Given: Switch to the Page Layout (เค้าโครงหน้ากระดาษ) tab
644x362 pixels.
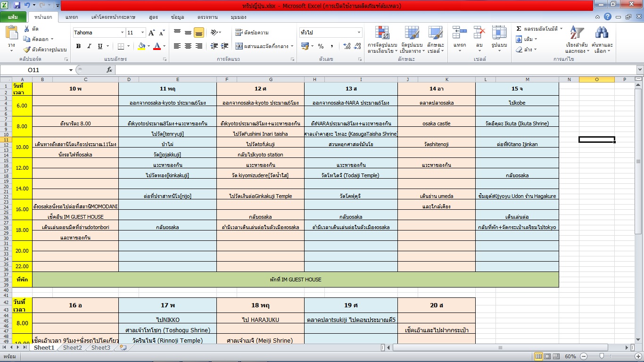Looking at the screenshot, I should 114,17.
